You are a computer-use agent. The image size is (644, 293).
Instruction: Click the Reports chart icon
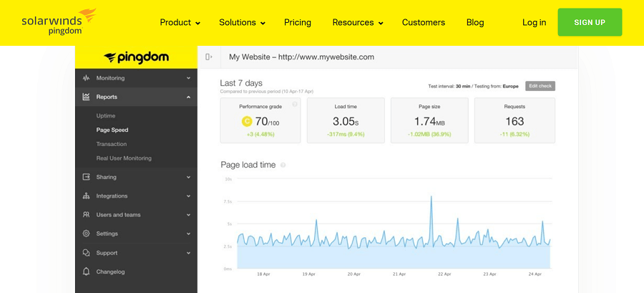pos(87,97)
